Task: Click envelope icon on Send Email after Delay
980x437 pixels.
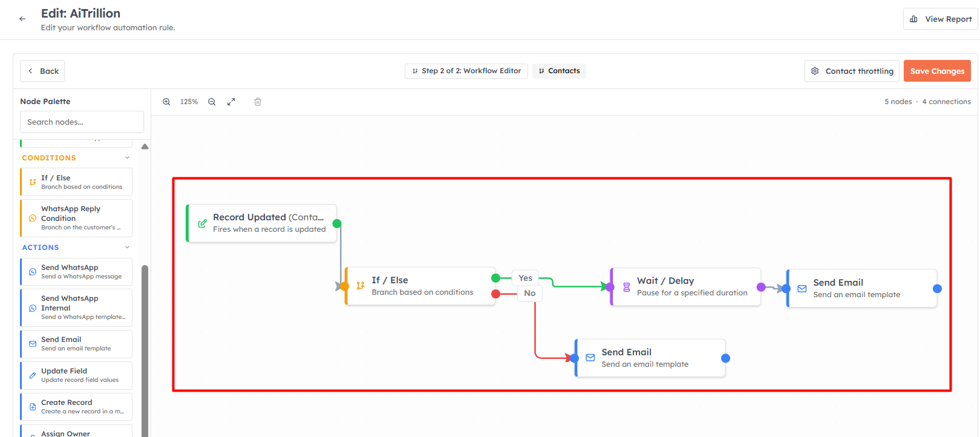Action: pos(802,289)
